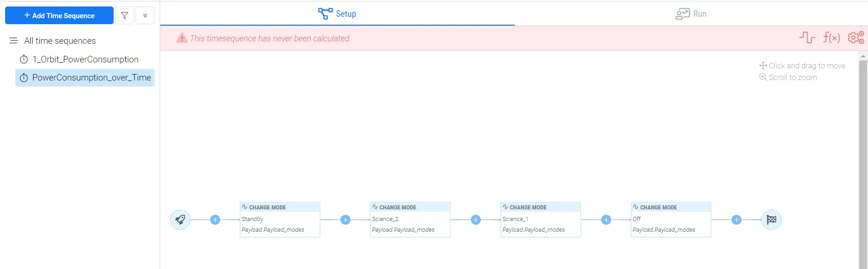868x269 pixels.
Task: Expand the double-chevron dropdown next to filter
Action: tap(145, 15)
